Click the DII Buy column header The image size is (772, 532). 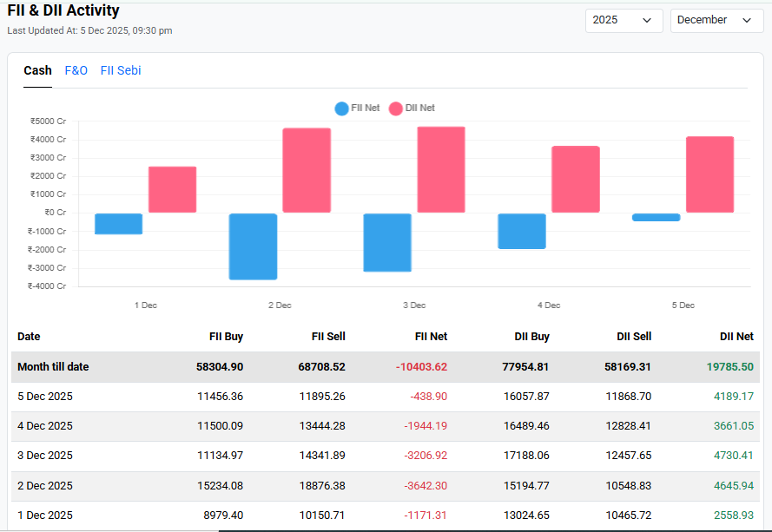coord(531,337)
